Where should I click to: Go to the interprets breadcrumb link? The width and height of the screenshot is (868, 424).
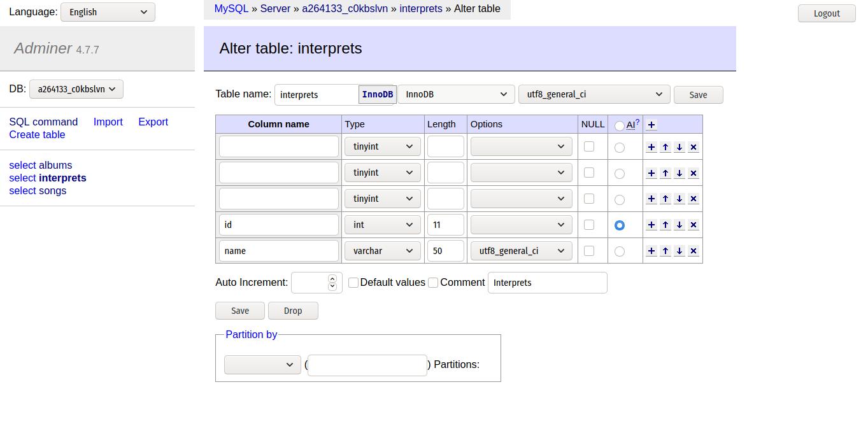click(420, 9)
